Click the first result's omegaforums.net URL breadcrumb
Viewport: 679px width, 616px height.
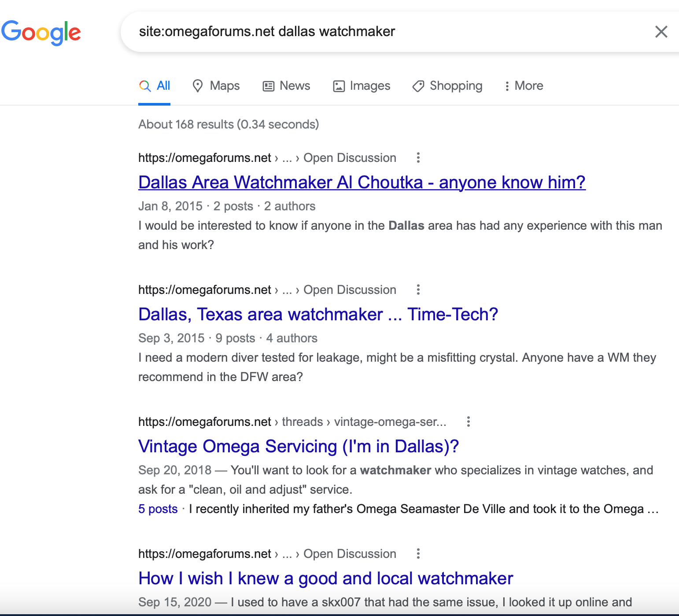tap(204, 158)
